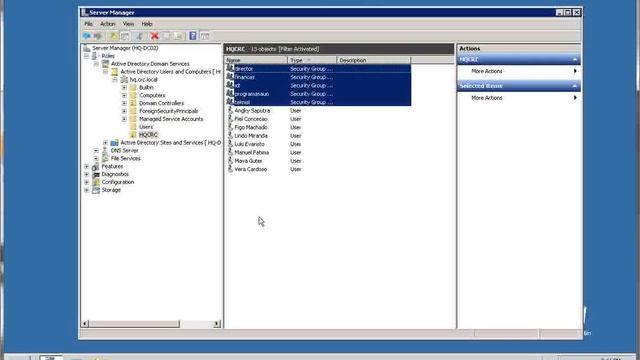The image size is (640, 360).
Task: Click the director security group icon
Action: [x=230, y=69]
